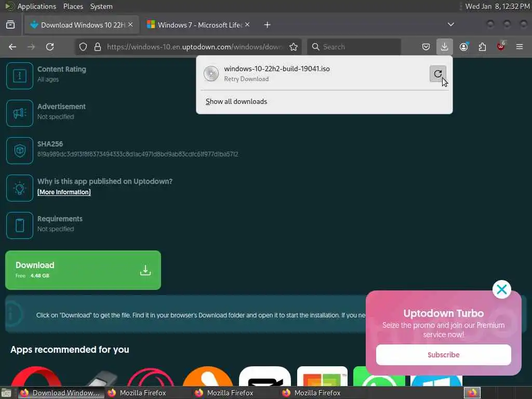This screenshot has width=532, height=399.
Task: Click the Requirements phone icon
Action: point(20,225)
